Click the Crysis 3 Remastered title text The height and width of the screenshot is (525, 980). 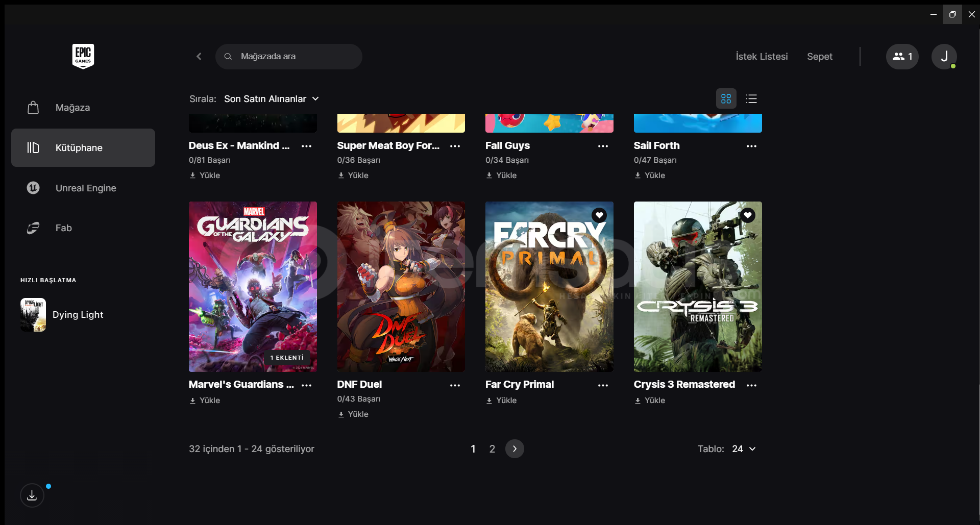point(684,384)
